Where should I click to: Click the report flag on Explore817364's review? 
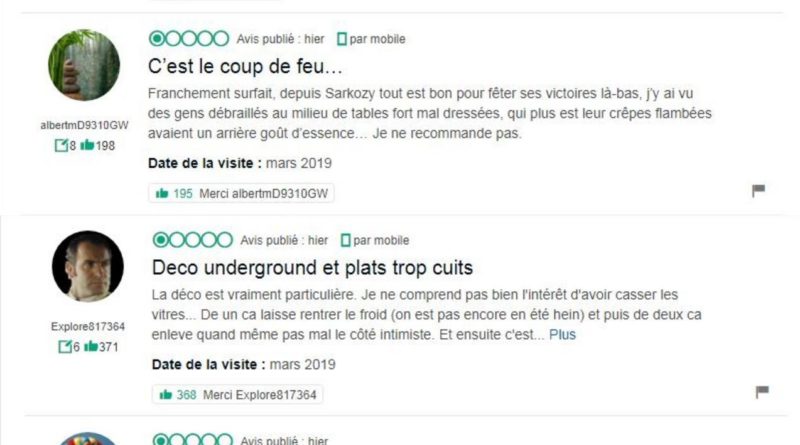(x=761, y=392)
